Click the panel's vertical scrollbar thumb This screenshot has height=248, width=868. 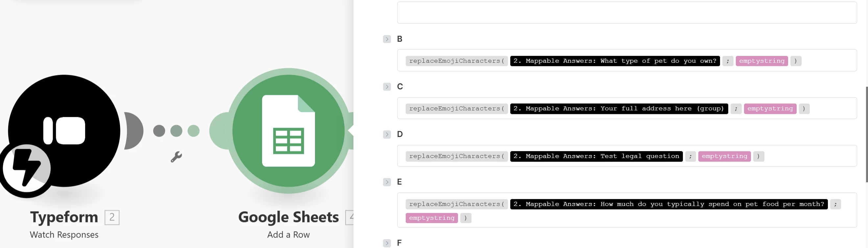click(866, 135)
